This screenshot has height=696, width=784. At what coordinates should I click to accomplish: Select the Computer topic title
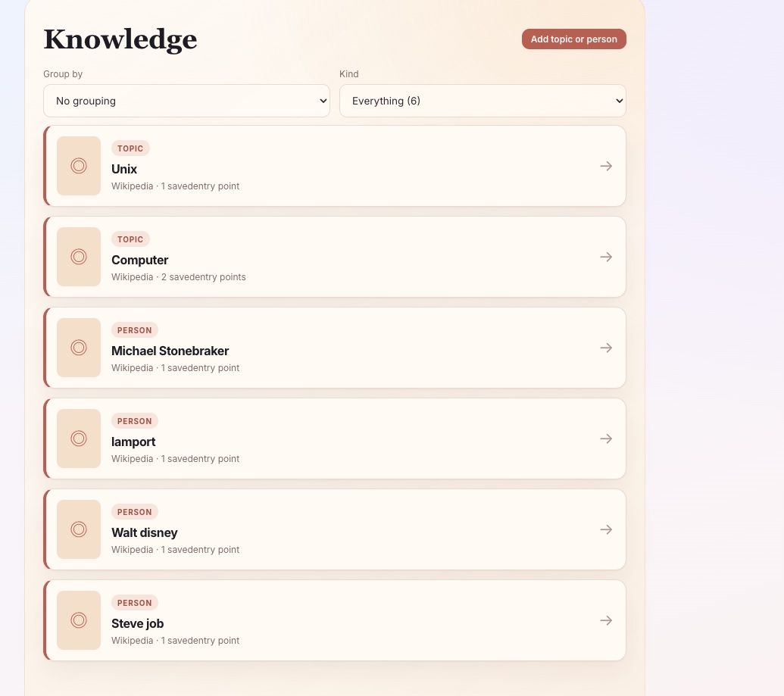[139, 260]
